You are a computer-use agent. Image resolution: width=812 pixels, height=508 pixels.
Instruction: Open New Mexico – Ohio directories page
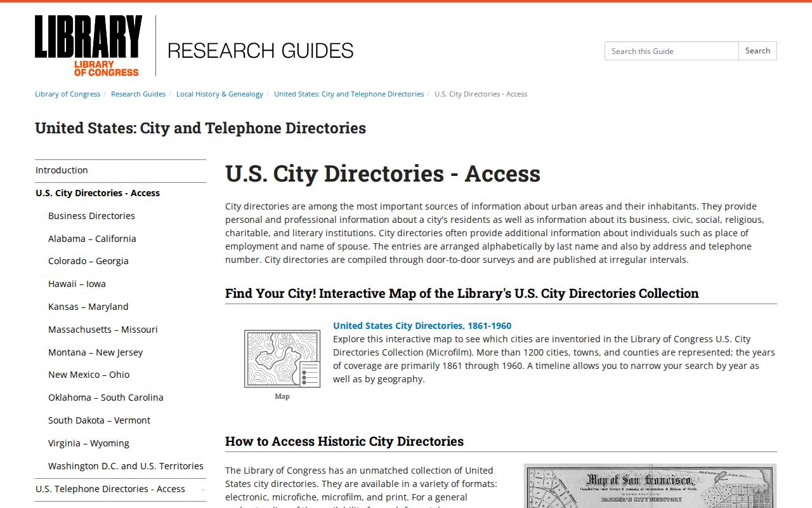pyautogui.click(x=89, y=375)
